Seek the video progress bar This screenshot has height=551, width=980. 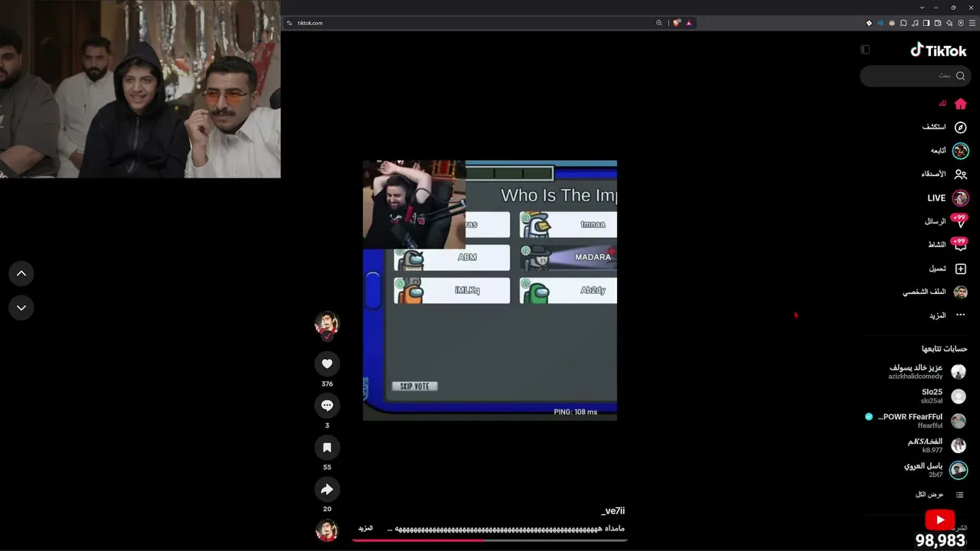(x=490, y=540)
